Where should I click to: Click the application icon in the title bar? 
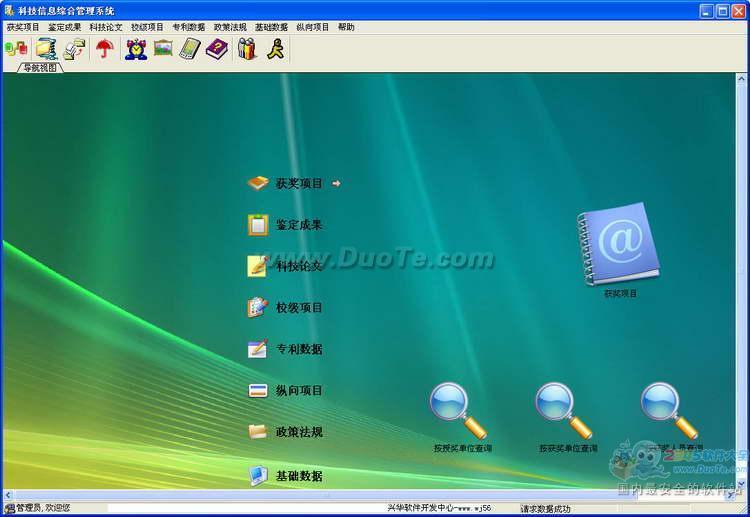tap(9, 10)
